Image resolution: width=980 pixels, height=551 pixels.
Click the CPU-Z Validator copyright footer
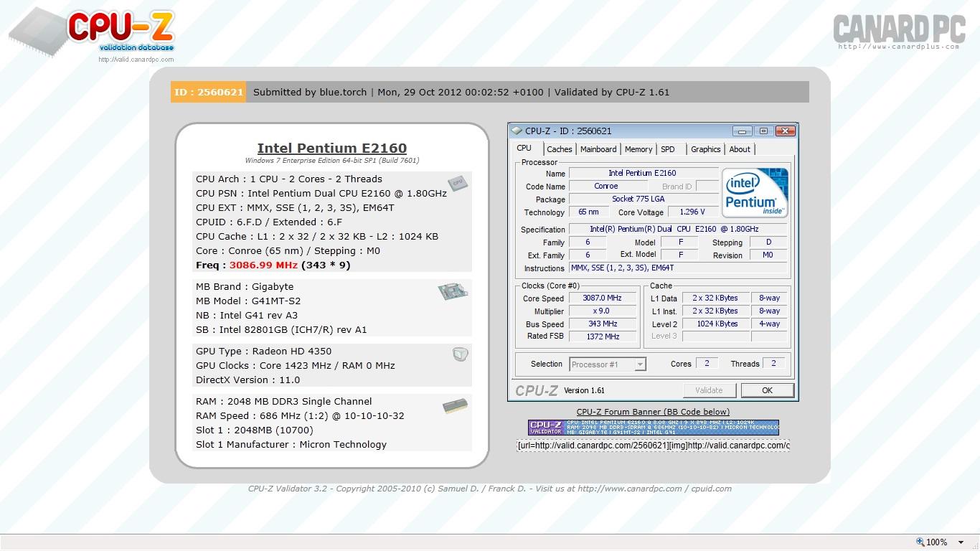coord(490,489)
